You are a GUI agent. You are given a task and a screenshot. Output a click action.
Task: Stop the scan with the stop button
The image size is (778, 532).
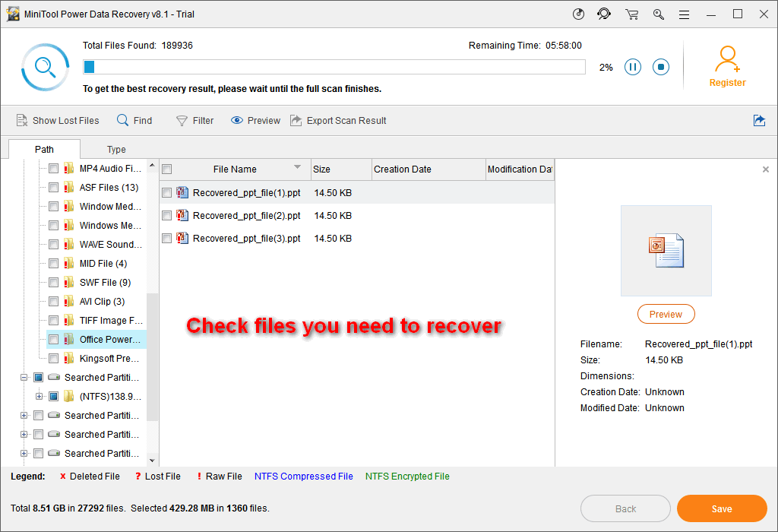[x=661, y=67]
